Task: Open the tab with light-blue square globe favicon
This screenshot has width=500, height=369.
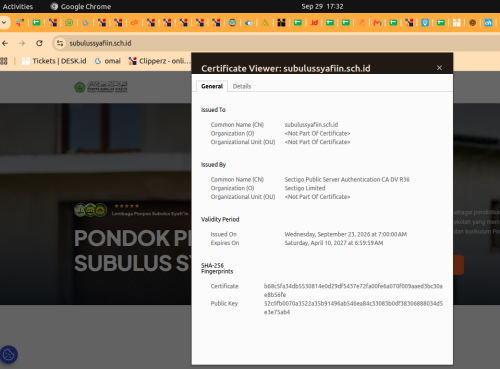Action: [425, 23]
